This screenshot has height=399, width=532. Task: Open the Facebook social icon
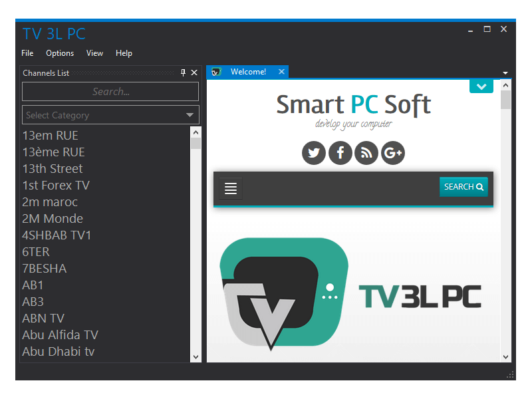coord(340,153)
